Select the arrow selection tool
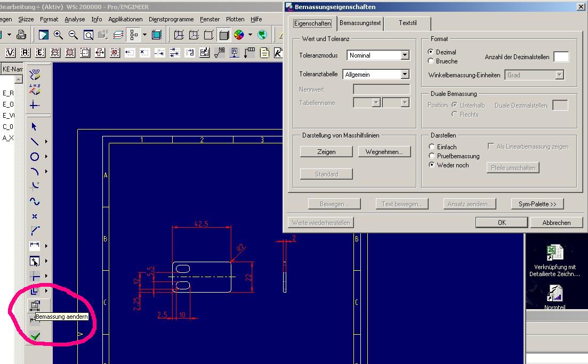 [33, 127]
